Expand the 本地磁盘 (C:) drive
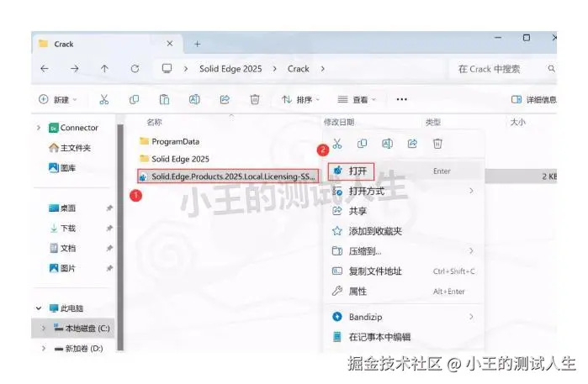The width and height of the screenshot is (588, 384). (44, 329)
